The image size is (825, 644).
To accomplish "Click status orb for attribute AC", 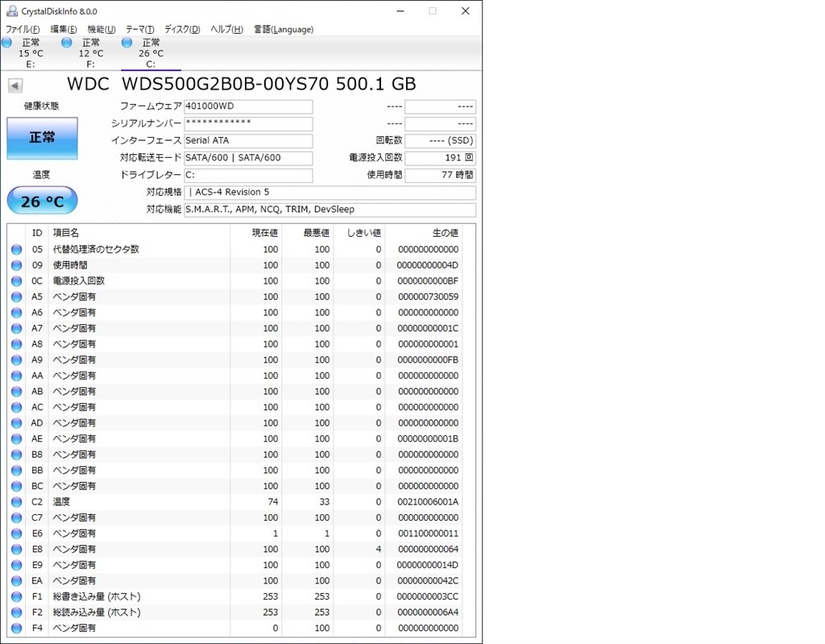I will 17,408.
